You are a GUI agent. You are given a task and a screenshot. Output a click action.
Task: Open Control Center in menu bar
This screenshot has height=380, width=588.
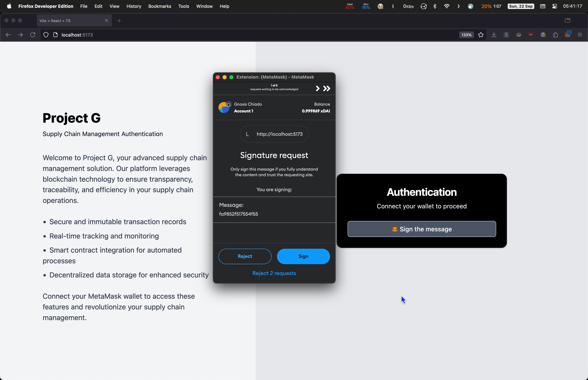[x=554, y=6]
